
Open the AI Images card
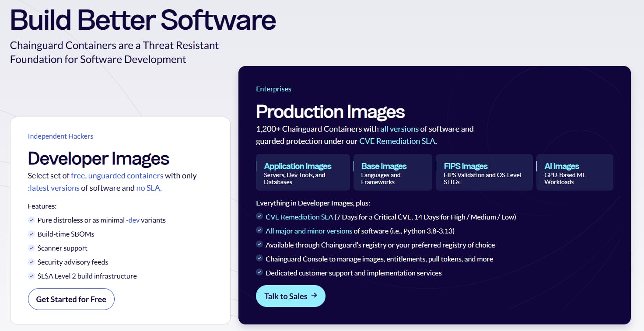click(574, 172)
